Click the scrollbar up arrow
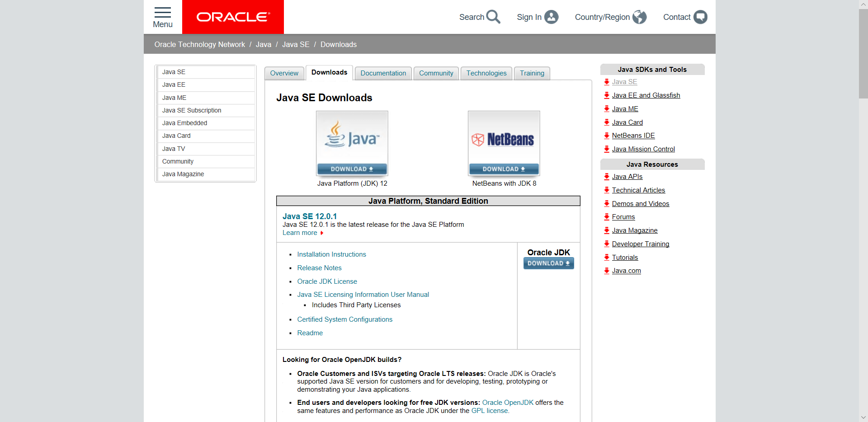Screen dimensions: 868x422 coord(863,4)
